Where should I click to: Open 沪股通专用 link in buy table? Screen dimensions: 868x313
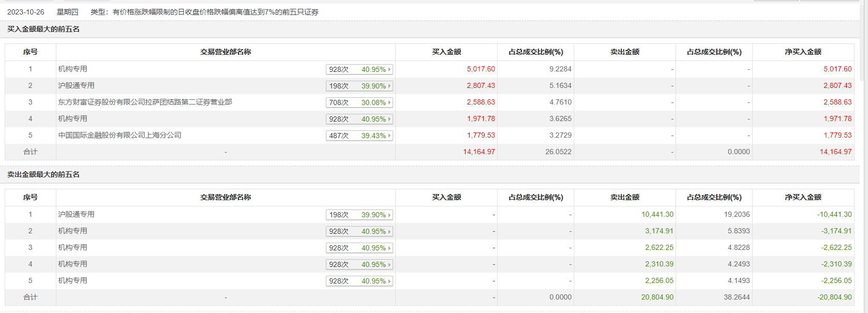76,86
